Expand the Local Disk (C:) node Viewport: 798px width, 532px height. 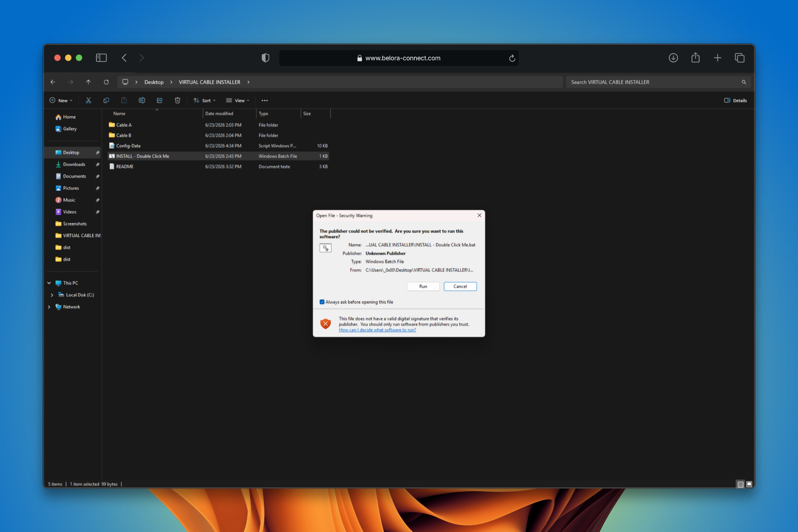52,295
